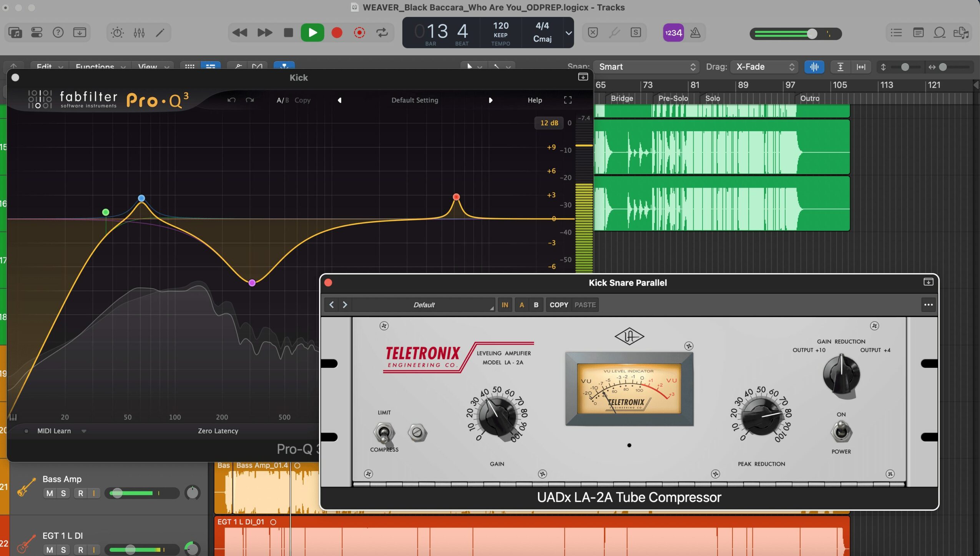
Task: Open the Note Pads icon
Action: click(918, 33)
